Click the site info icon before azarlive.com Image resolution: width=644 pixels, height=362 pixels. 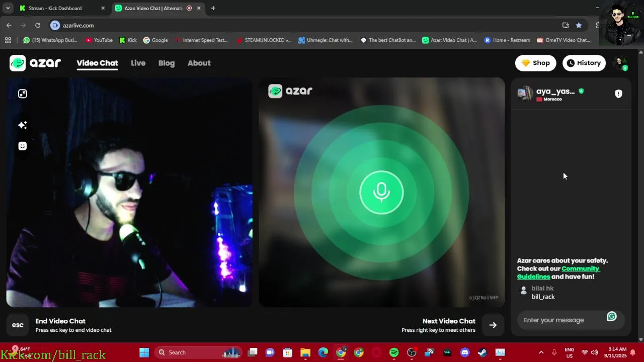[55, 25]
